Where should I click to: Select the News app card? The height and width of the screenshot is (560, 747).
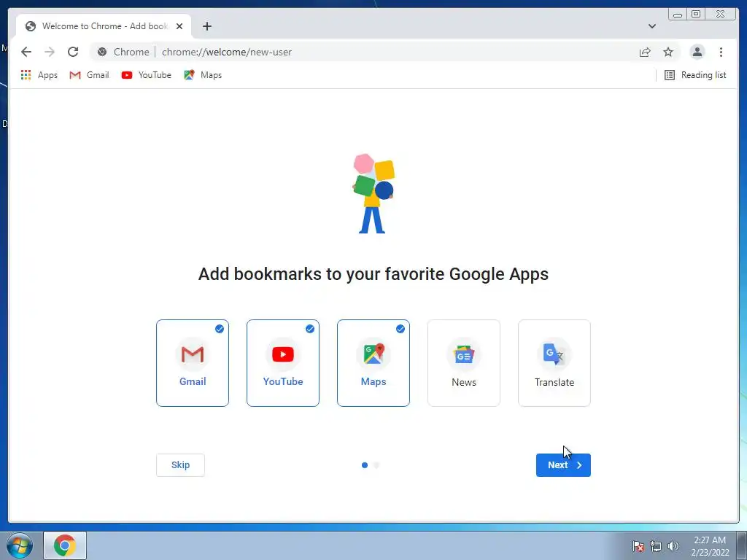click(x=464, y=363)
